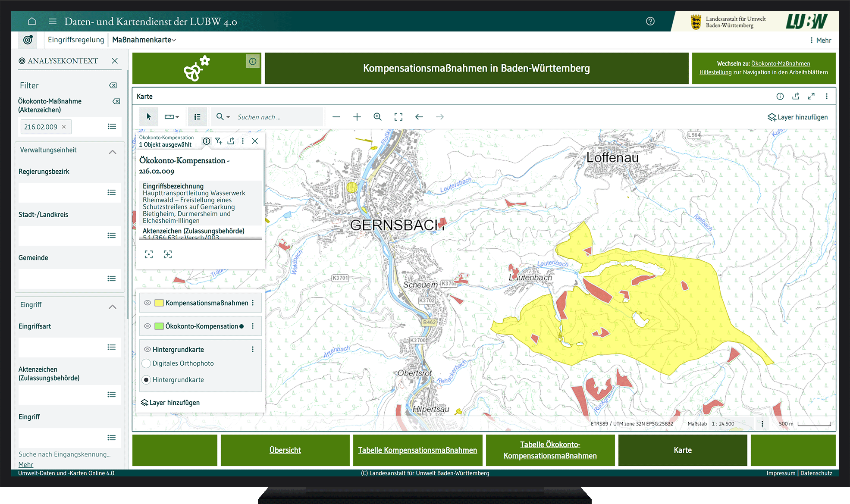
Task: Select the pointer selection tool
Action: pos(149,117)
